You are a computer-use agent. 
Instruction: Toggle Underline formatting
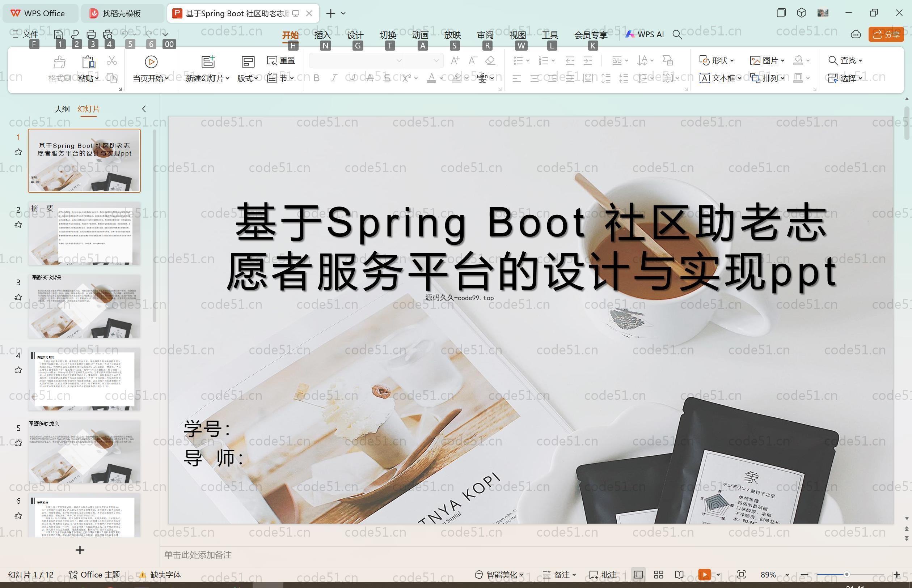click(x=352, y=78)
